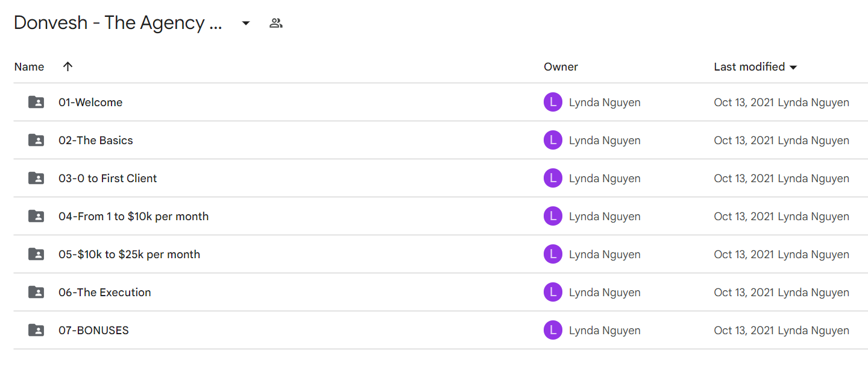
Task: Click the modified date in 05-$10k to $25k row
Action: click(x=744, y=255)
